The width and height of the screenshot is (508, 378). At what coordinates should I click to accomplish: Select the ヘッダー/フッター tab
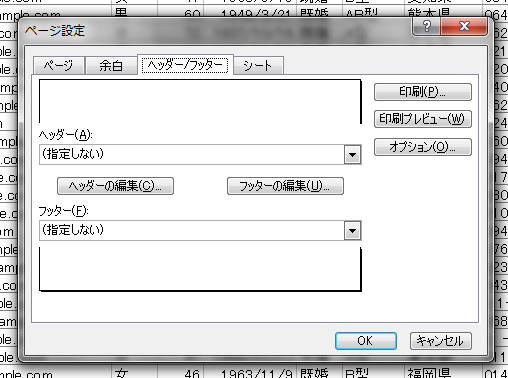pos(185,65)
